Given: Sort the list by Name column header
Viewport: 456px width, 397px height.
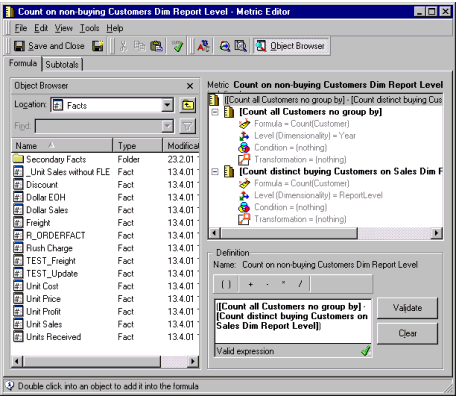Looking at the screenshot, I should 62,146.
